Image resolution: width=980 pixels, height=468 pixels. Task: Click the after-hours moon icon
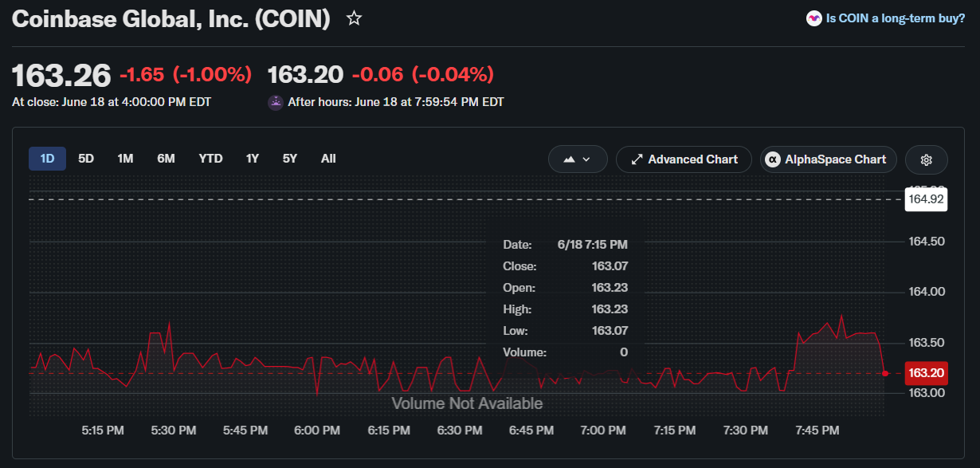click(276, 102)
